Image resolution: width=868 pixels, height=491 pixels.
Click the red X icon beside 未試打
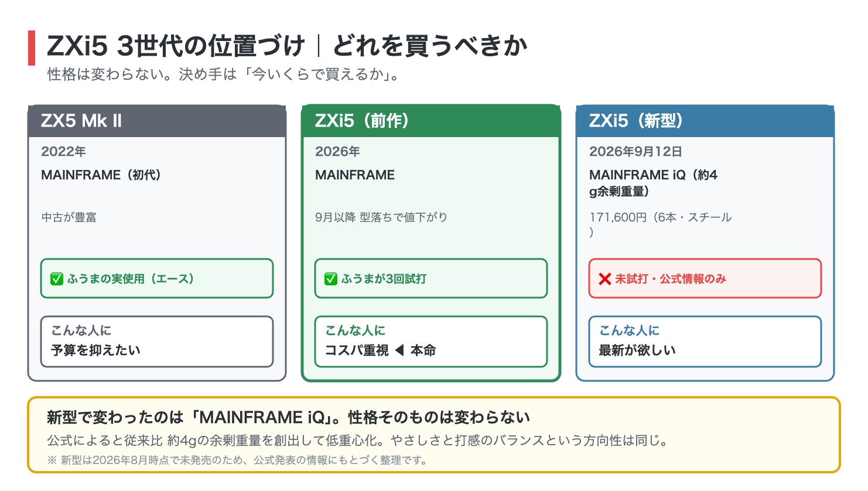coord(605,279)
